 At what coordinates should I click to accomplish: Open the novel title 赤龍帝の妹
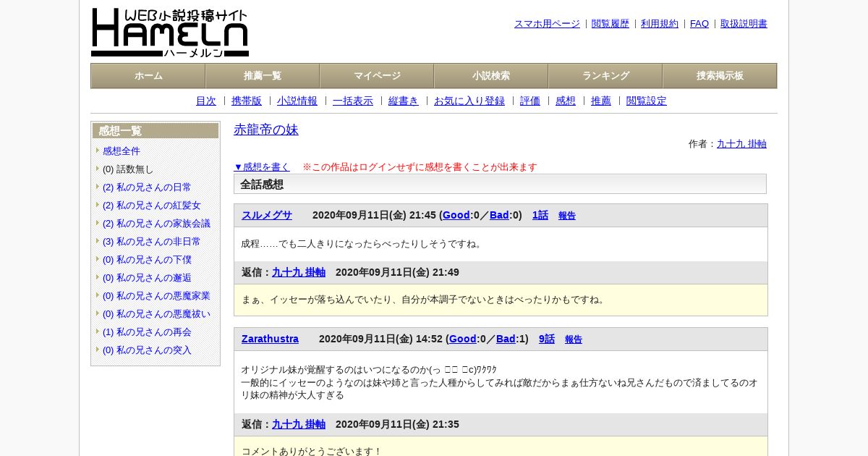coord(266,130)
